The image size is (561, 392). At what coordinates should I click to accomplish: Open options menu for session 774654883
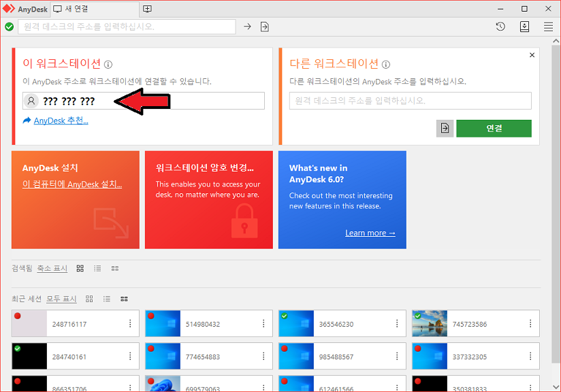[x=263, y=357]
